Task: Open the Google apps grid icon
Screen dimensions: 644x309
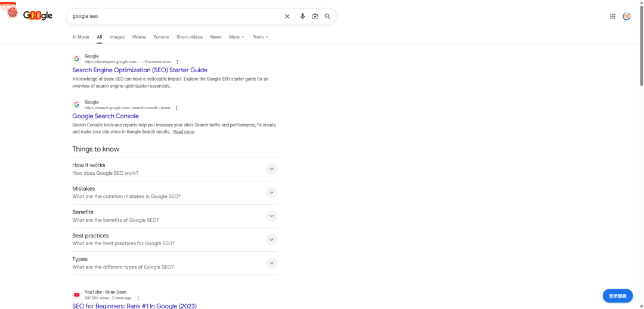Action: coord(613,17)
